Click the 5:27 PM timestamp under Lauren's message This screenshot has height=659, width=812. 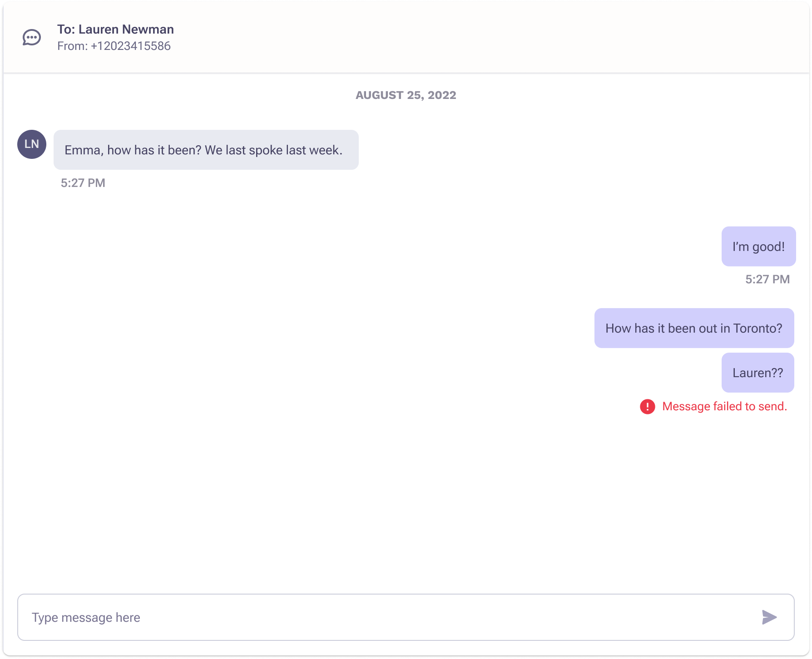point(83,182)
